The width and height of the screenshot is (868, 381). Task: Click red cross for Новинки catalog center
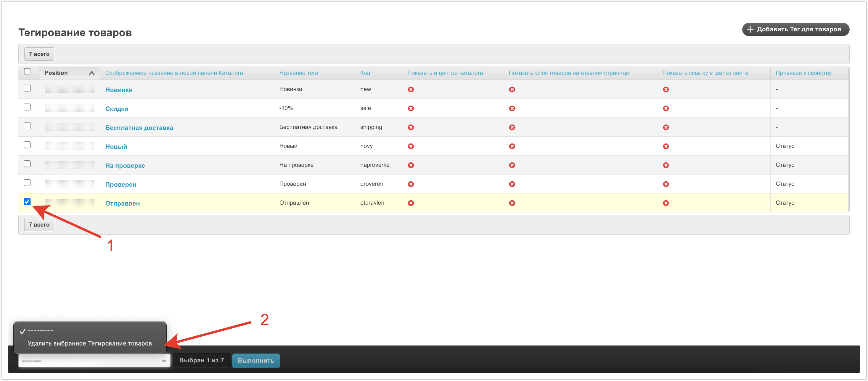(411, 90)
